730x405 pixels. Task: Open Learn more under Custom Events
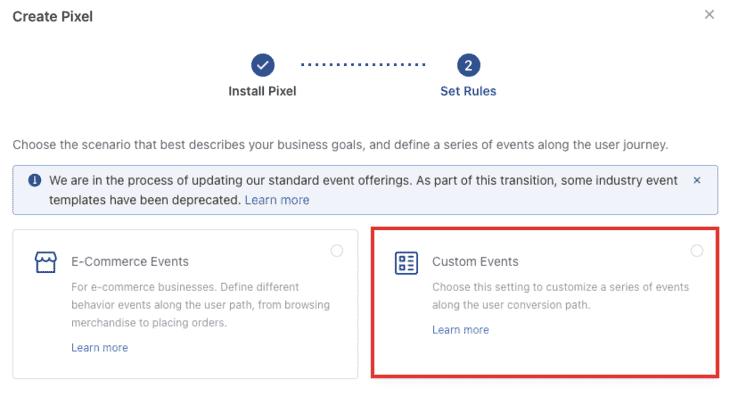click(460, 330)
